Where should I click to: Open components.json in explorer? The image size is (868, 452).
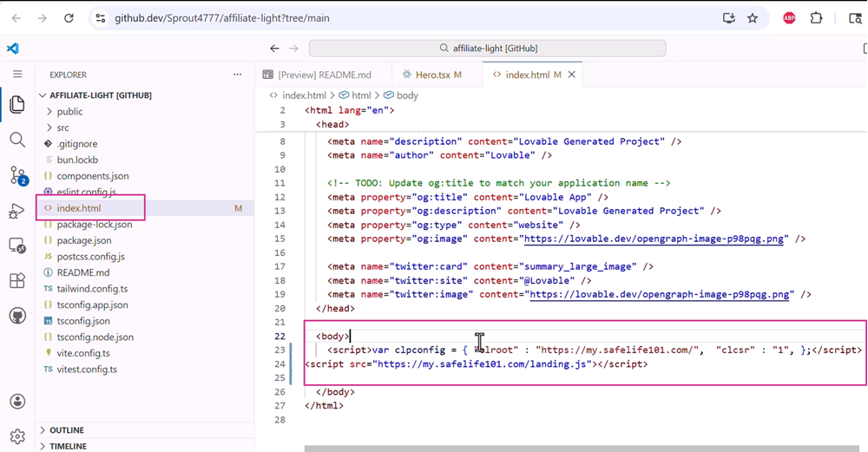[93, 175]
